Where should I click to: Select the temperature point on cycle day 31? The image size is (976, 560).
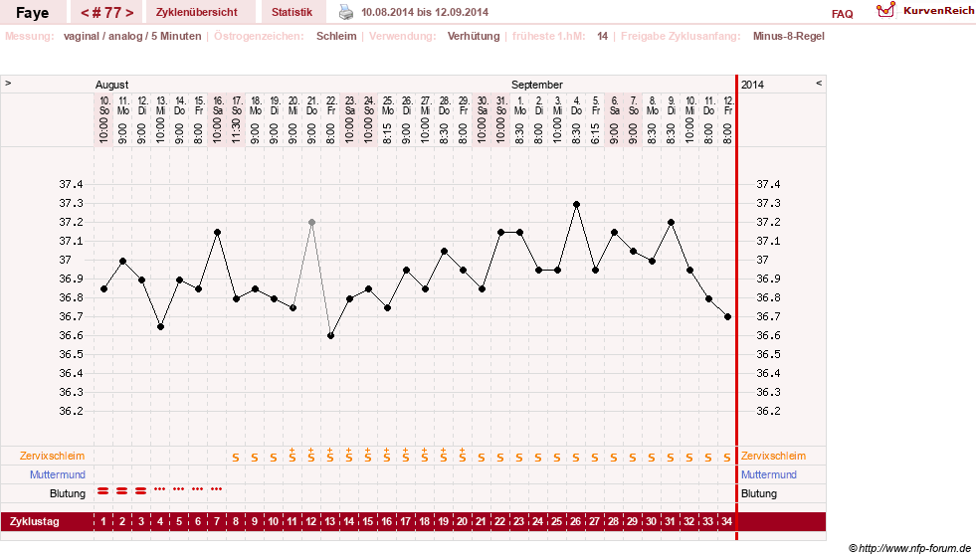coord(671,222)
